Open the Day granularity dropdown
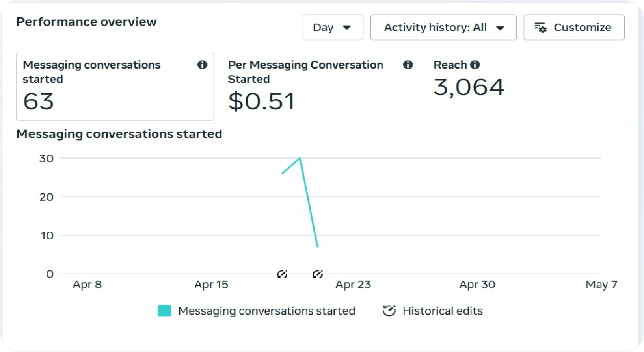Viewport: 644px width, 352px height. [x=333, y=27]
